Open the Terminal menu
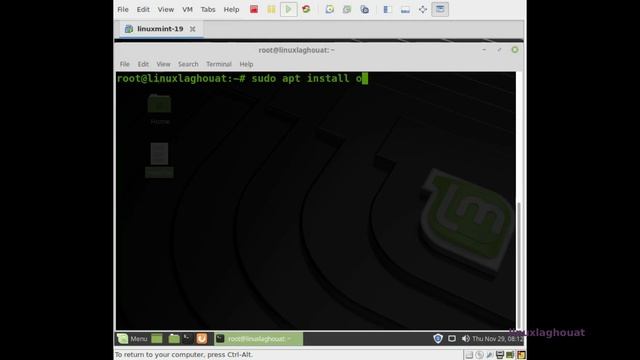 pos(219,64)
